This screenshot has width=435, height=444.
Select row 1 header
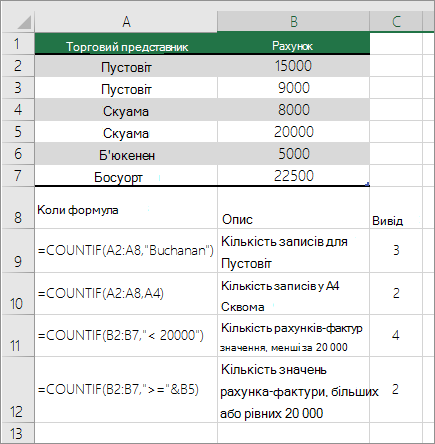coord(18,44)
